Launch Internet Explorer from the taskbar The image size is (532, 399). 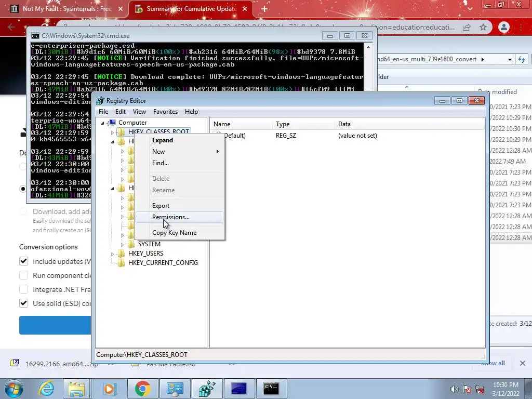point(46,389)
